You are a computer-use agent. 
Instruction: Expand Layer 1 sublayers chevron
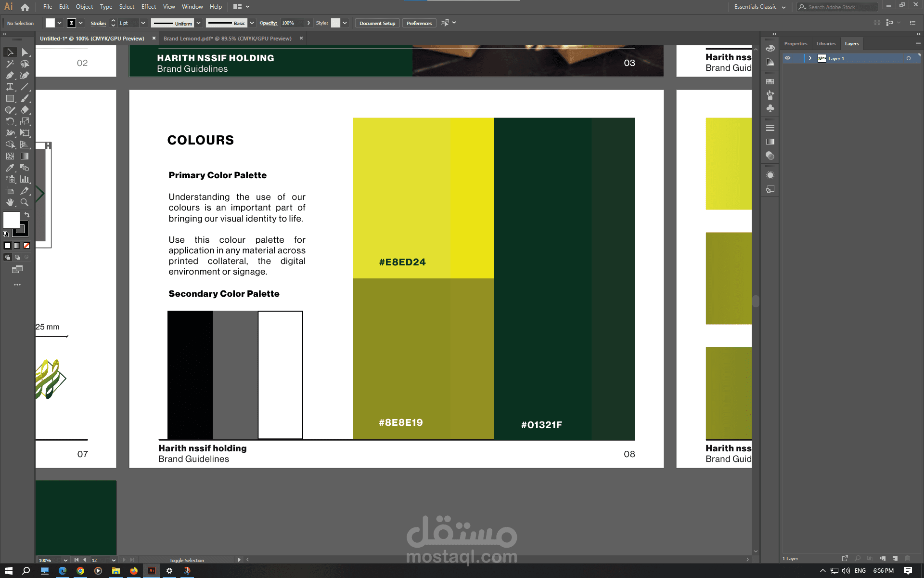pyautogui.click(x=810, y=58)
